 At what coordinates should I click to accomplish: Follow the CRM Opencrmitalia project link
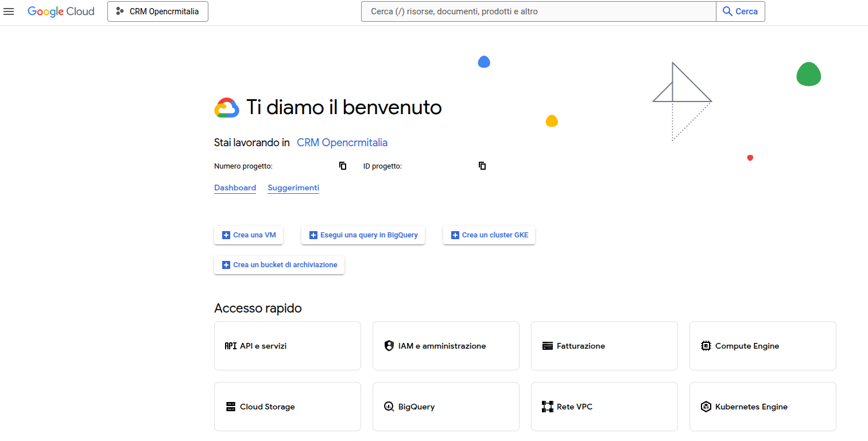(342, 143)
